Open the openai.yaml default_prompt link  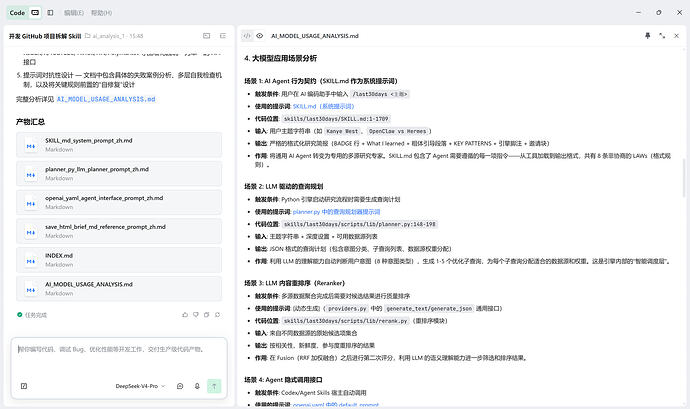click(x=335, y=405)
